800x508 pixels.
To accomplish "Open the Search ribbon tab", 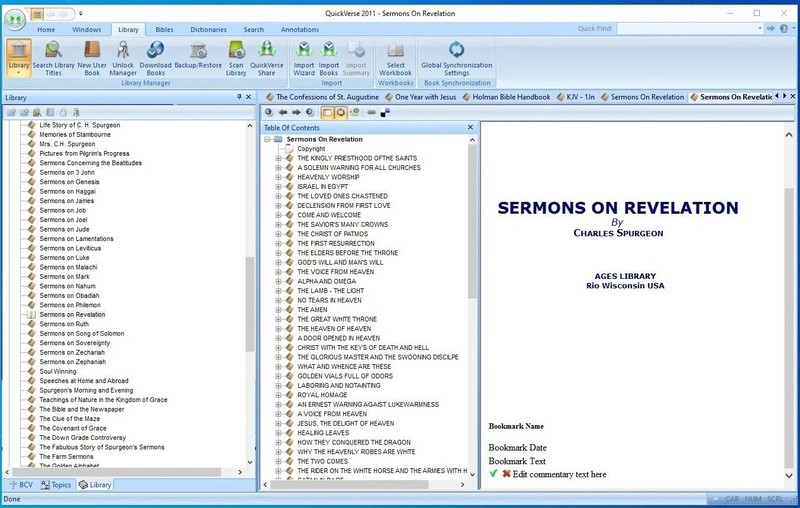I will 254,30.
